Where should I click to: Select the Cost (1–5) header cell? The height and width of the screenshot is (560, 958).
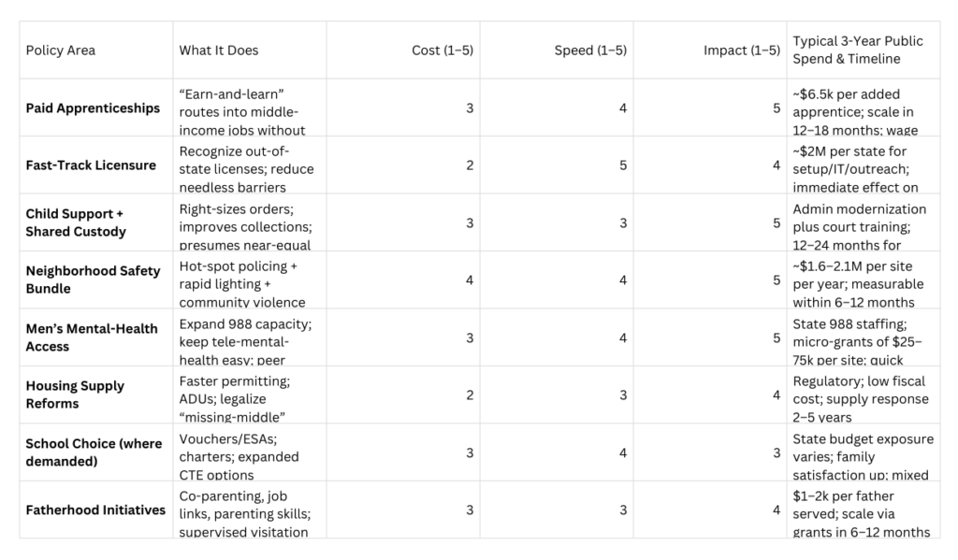tap(402, 50)
